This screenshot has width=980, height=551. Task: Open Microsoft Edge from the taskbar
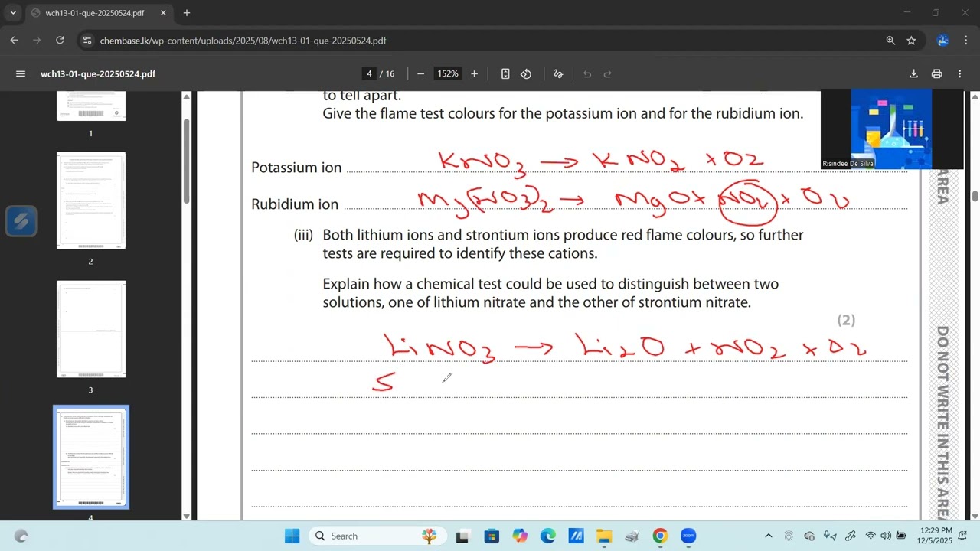coord(548,536)
